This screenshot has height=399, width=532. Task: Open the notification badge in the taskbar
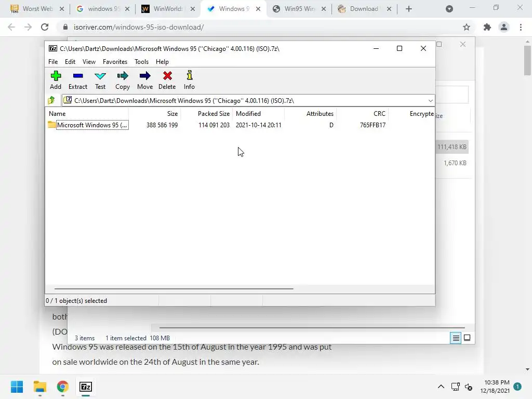coord(517,387)
